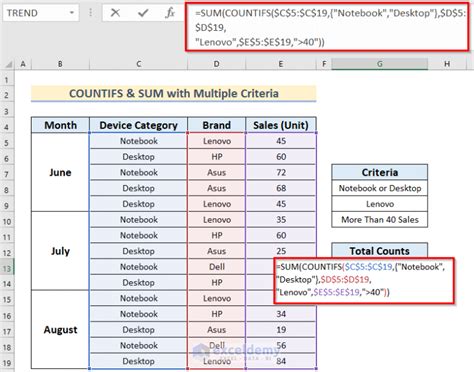Click the 'Total Counts' header cell
The width and height of the screenshot is (474, 372).
[x=380, y=251]
